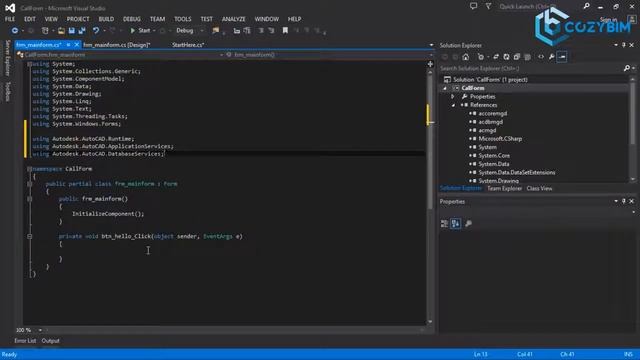Open the Error List tab
This screenshot has width=640, height=360.
point(25,341)
